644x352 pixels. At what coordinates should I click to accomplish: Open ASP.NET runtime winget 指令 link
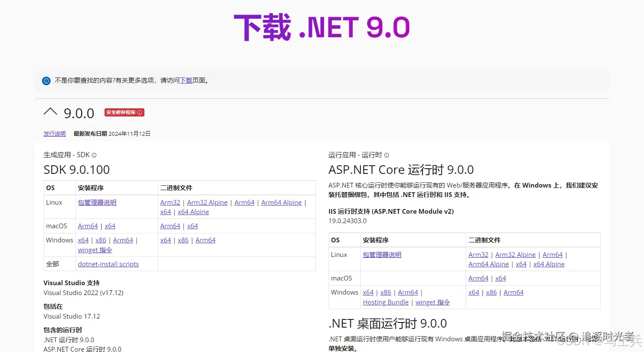click(x=433, y=302)
